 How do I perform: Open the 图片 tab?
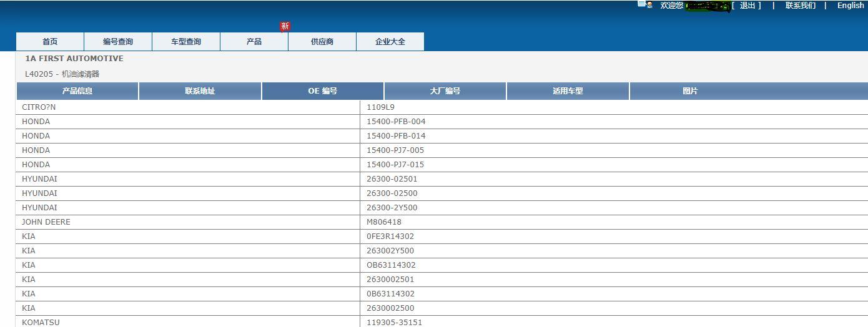(690, 91)
